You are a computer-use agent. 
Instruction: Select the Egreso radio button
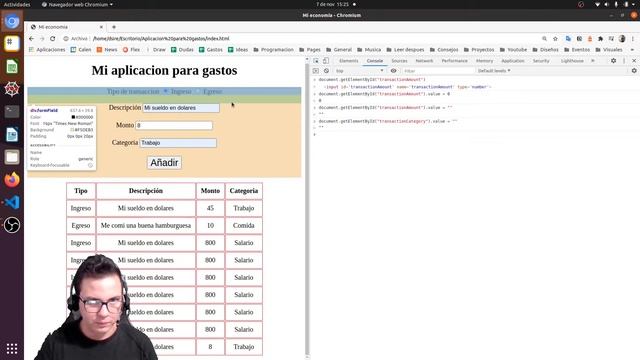click(x=198, y=91)
